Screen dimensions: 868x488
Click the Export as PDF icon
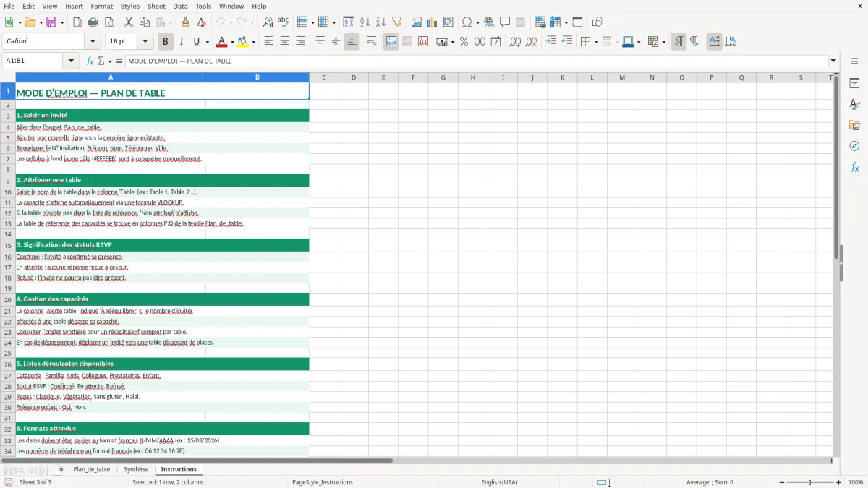pyautogui.click(x=77, y=22)
